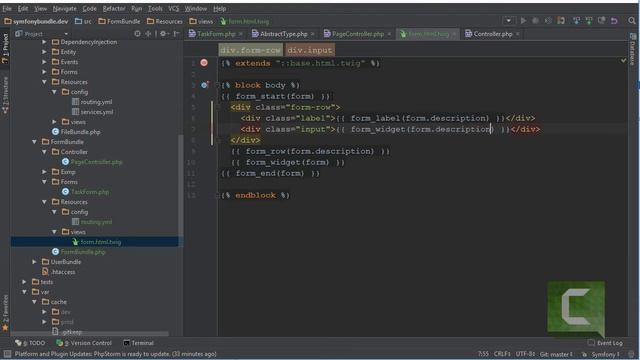Click the Git: master branch widget
The image size is (640, 360).
(556, 354)
